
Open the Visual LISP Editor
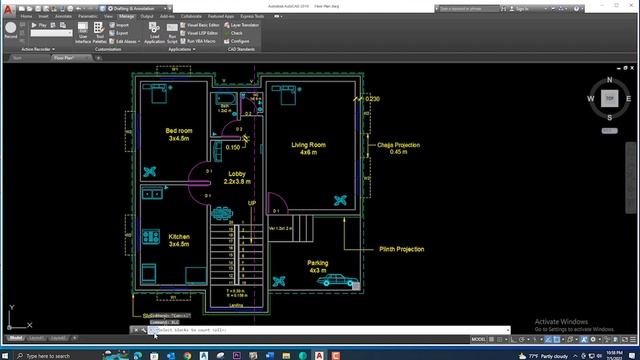(199, 33)
